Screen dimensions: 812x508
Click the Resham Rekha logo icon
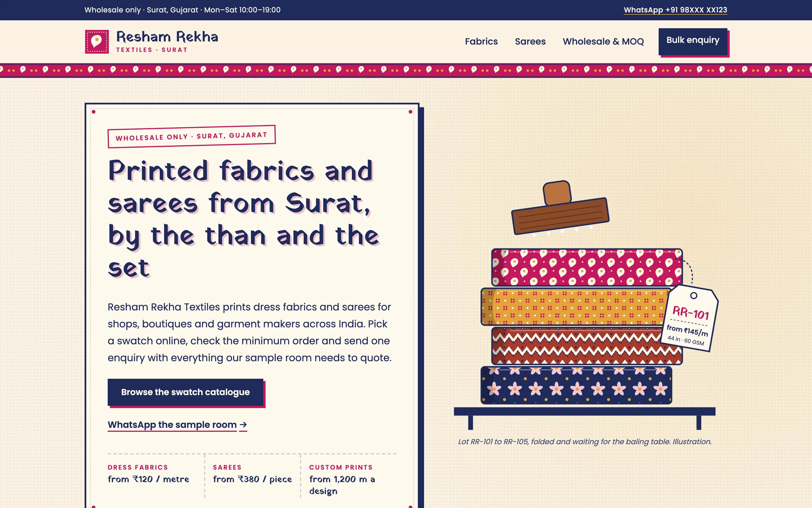(x=97, y=42)
